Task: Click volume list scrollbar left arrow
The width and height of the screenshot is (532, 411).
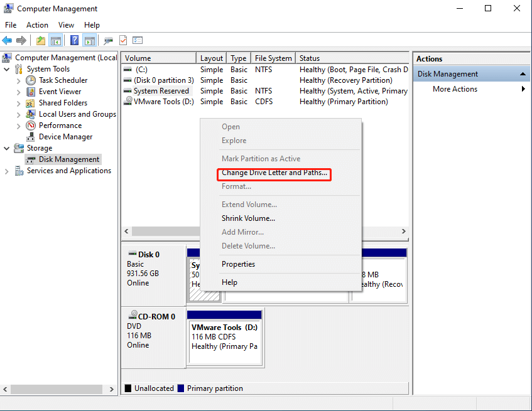Action: click(126, 232)
